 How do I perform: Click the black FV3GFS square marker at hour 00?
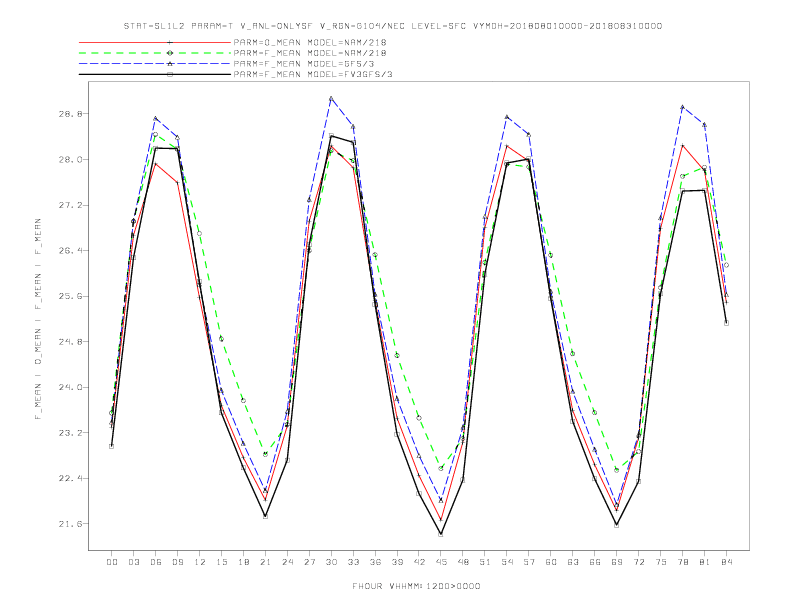point(112,446)
